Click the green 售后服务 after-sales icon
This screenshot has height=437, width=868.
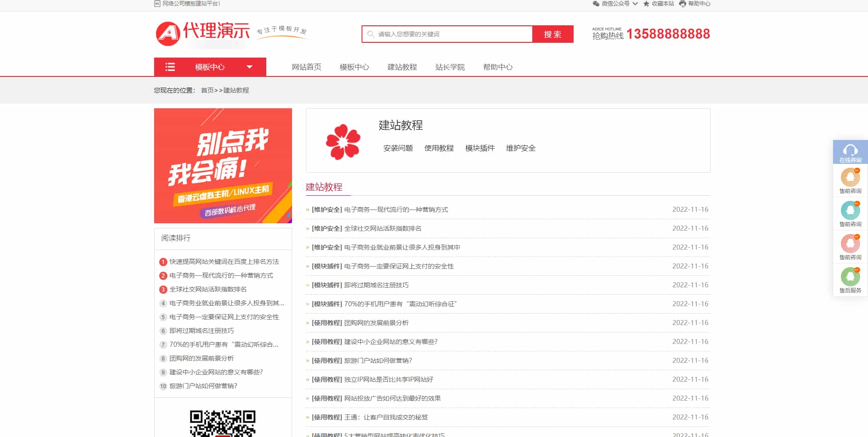point(850,277)
